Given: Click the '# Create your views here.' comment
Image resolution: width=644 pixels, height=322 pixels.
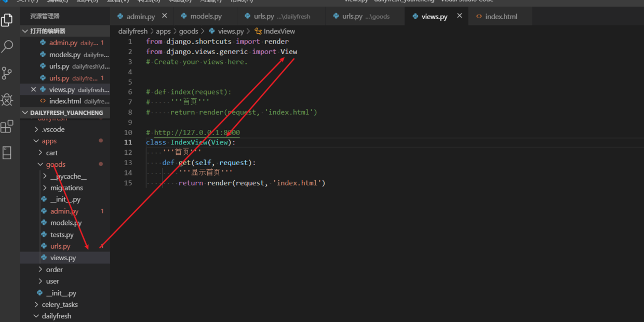Looking at the screenshot, I should [x=197, y=61].
